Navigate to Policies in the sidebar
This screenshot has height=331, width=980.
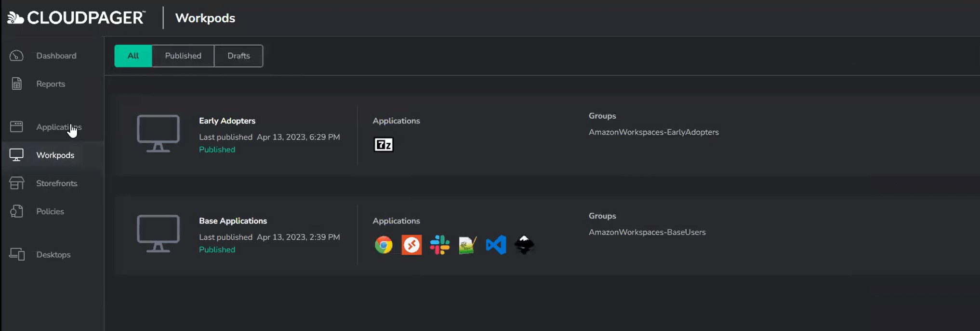click(x=50, y=211)
